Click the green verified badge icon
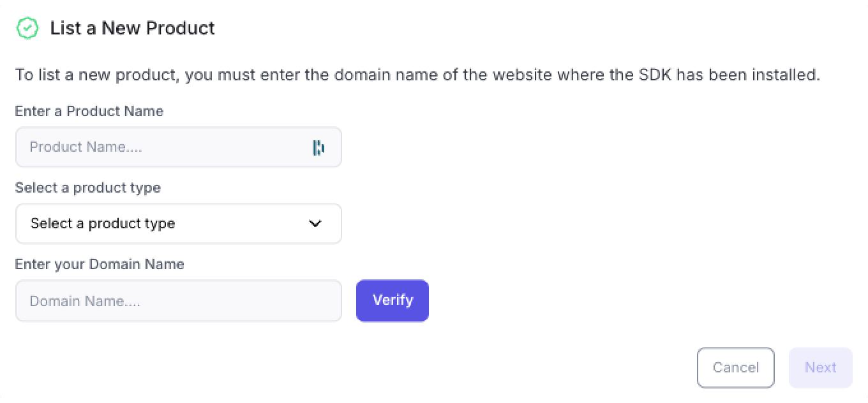Image resolution: width=868 pixels, height=403 pixels. pos(27,28)
